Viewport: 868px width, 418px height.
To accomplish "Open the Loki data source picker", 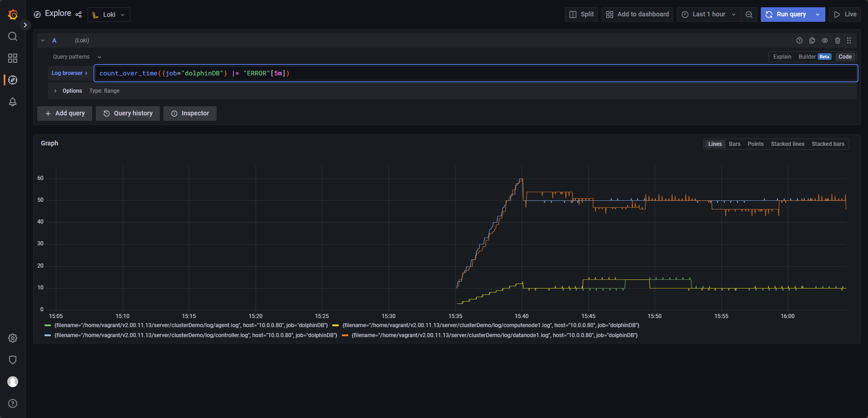I will click(x=108, y=14).
